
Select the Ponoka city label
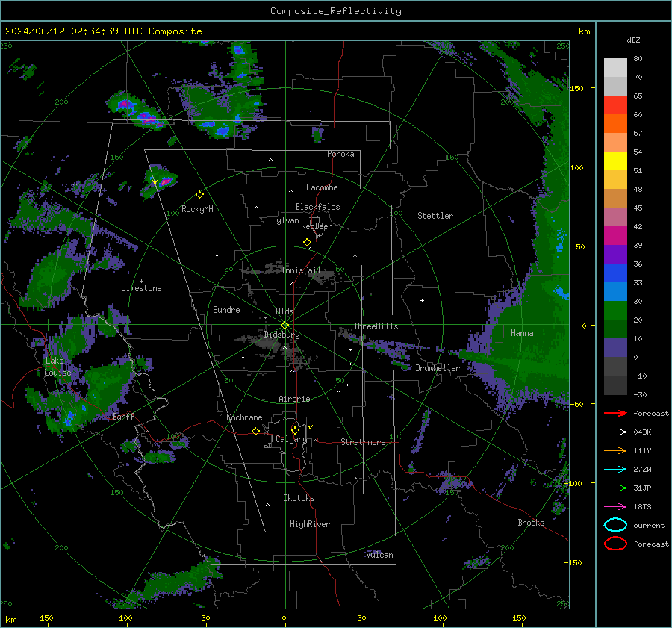(x=340, y=155)
